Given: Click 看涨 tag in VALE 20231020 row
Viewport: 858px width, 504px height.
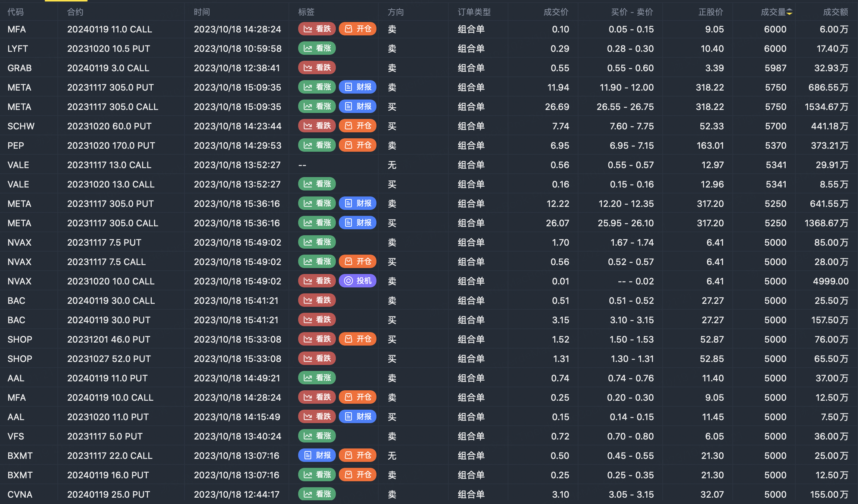Looking at the screenshot, I should pyautogui.click(x=317, y=184).
